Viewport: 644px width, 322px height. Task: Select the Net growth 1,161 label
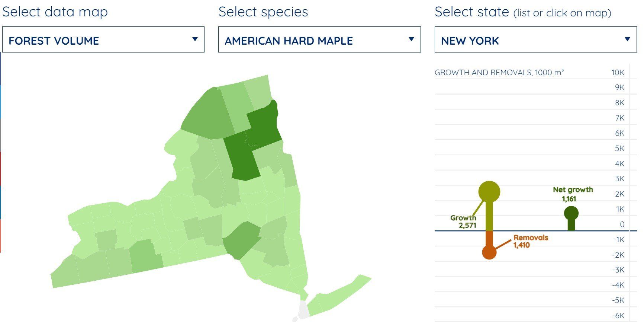(573, 194)
